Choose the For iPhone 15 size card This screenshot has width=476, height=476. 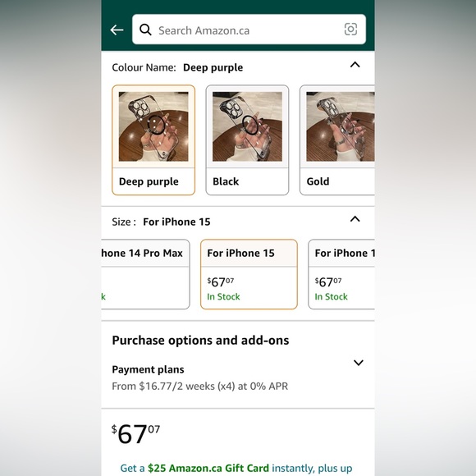click(x=249, y=274)
